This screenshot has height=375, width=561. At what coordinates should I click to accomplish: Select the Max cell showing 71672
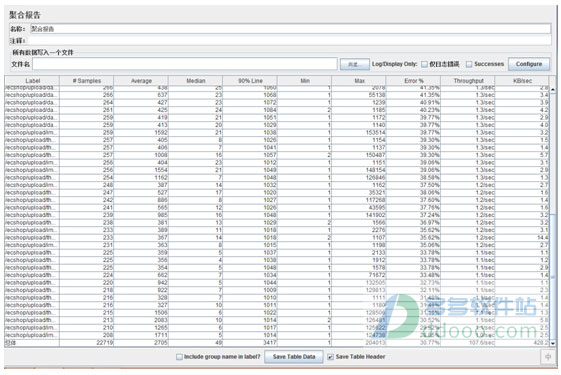click(x=359, y=275)
